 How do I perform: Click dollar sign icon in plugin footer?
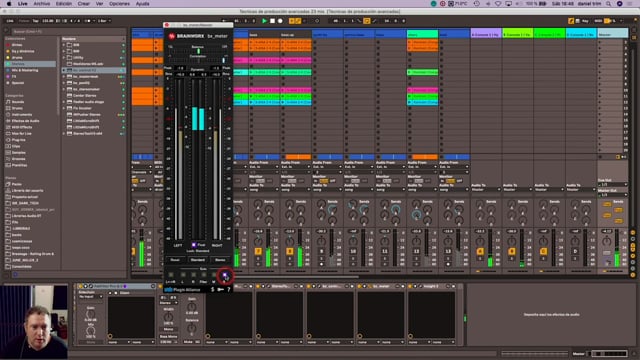[x=212, y=289]
